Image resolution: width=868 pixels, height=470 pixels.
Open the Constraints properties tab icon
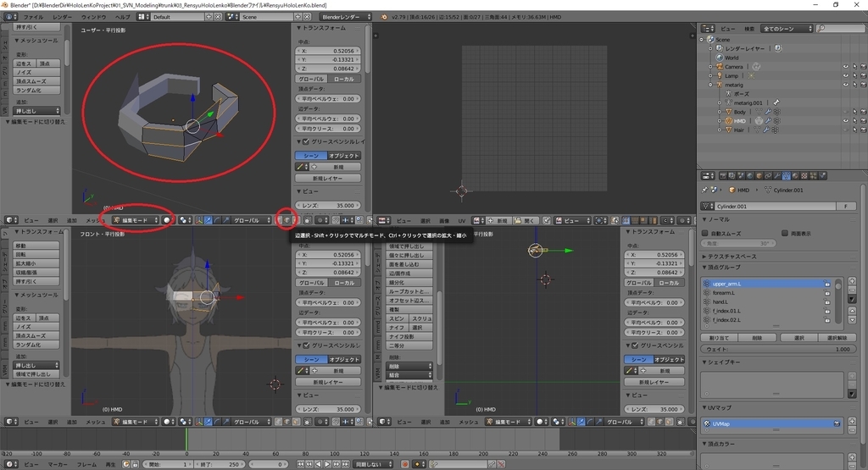768,176
